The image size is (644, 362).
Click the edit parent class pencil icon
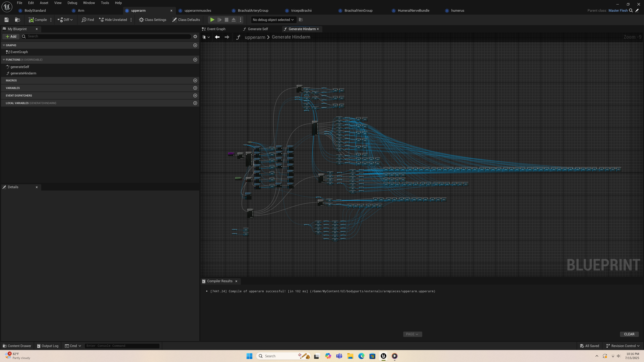(x=637, y=11)
